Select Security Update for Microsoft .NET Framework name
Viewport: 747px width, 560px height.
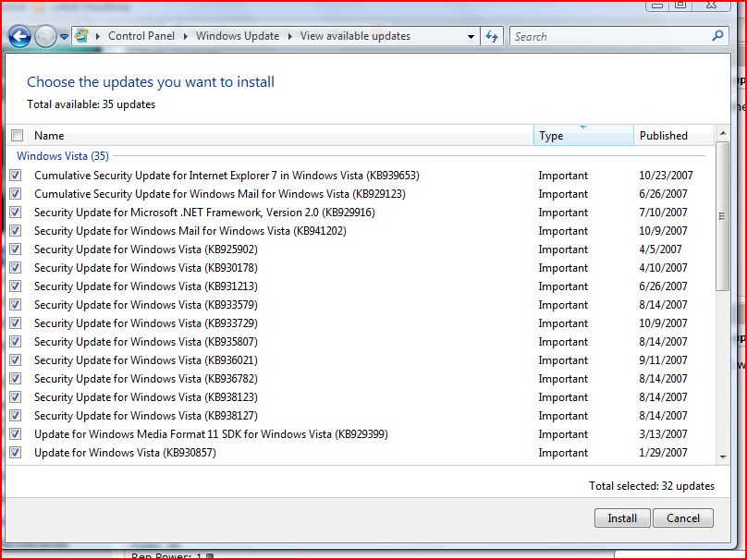204,213
